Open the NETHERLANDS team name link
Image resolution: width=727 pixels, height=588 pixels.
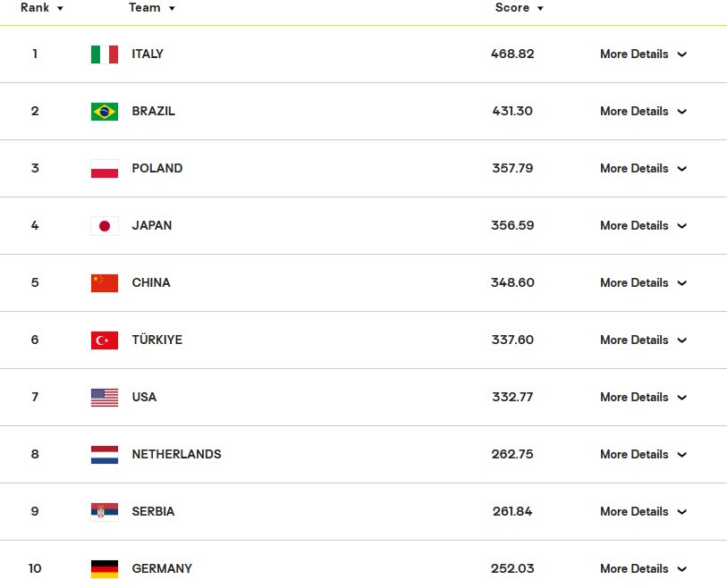(177, 454)
